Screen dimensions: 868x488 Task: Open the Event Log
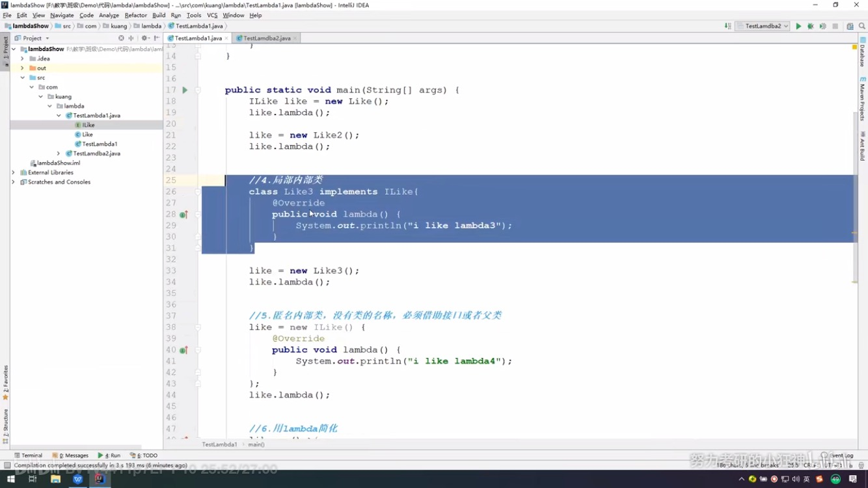838,455
